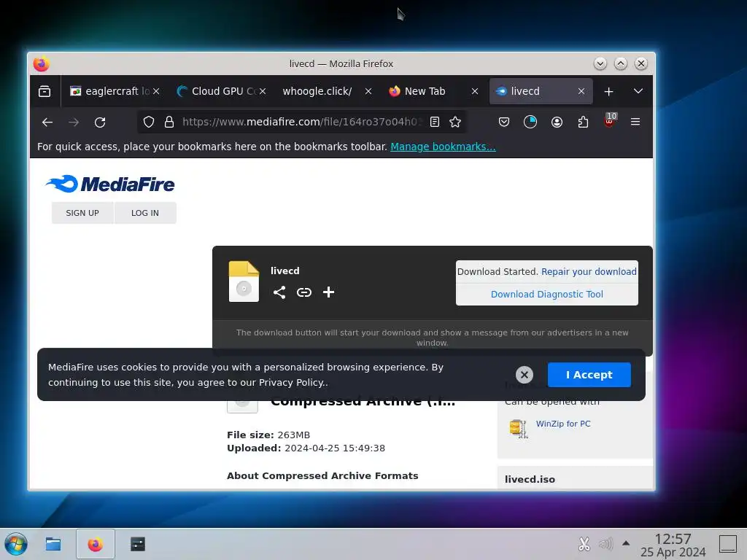Open the clock showing 12:57
Viewport: 747px width, 560px height.
pos(673,545)
